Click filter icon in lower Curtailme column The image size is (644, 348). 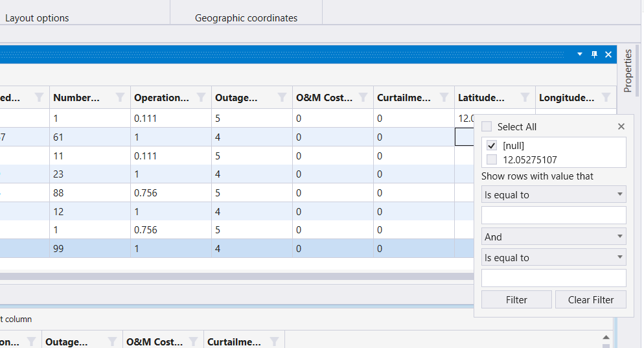pyautogui.click(x=274, y=342)
